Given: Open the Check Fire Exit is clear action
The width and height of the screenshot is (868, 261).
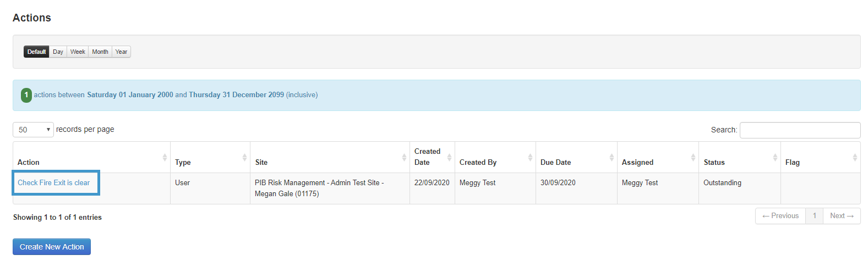Looking at the screenshot, I should (x=53, y=183).
